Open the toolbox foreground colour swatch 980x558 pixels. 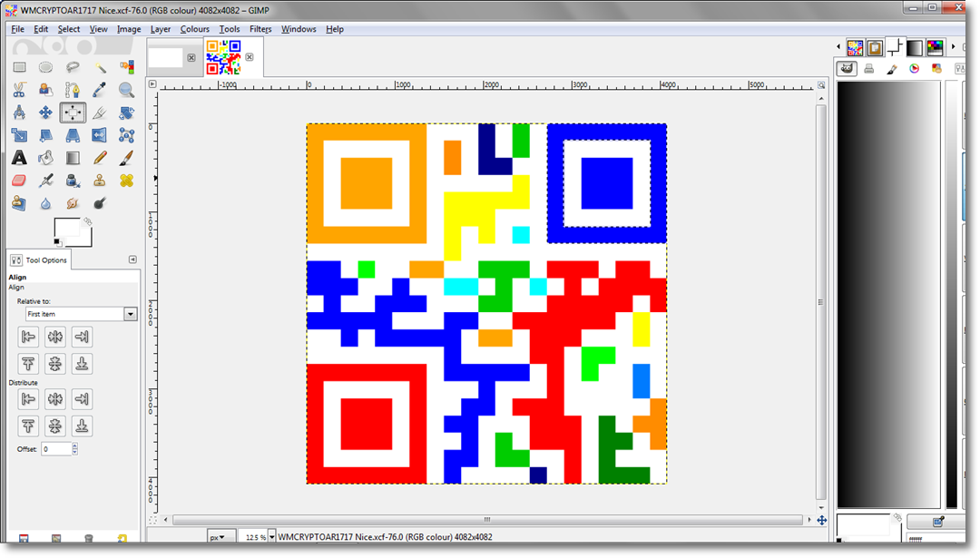point(66,228)
